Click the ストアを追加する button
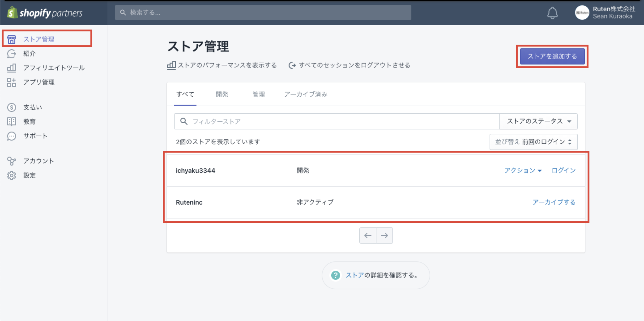The width and height of the screenshot is (644, 321). pyautogui.click(x=552, y=56)
